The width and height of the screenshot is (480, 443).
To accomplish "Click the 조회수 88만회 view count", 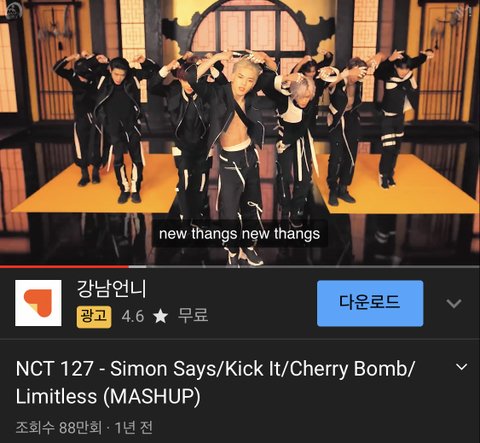I will (x=59, y=427).
